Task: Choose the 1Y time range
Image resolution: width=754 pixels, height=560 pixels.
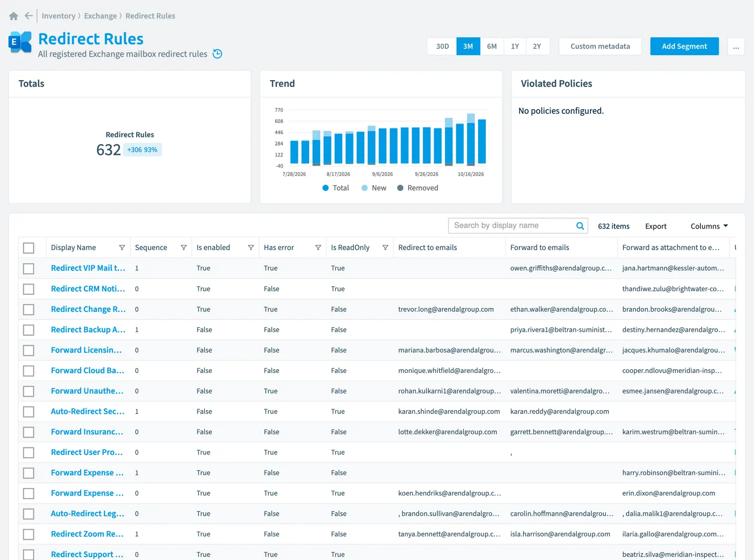Action: click(x=515, y=46)
